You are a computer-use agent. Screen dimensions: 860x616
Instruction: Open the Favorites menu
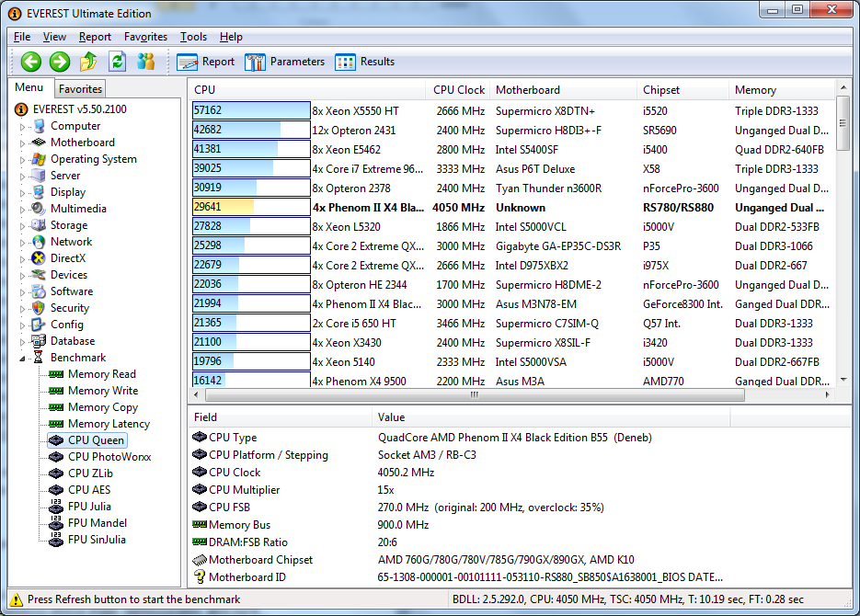click(x=145, y=37)
